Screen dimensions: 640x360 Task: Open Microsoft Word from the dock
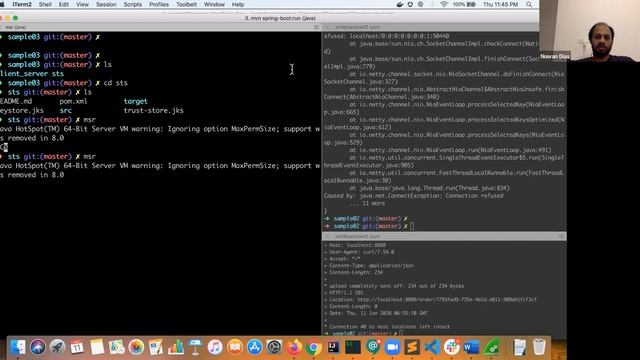tap(471, 347)
